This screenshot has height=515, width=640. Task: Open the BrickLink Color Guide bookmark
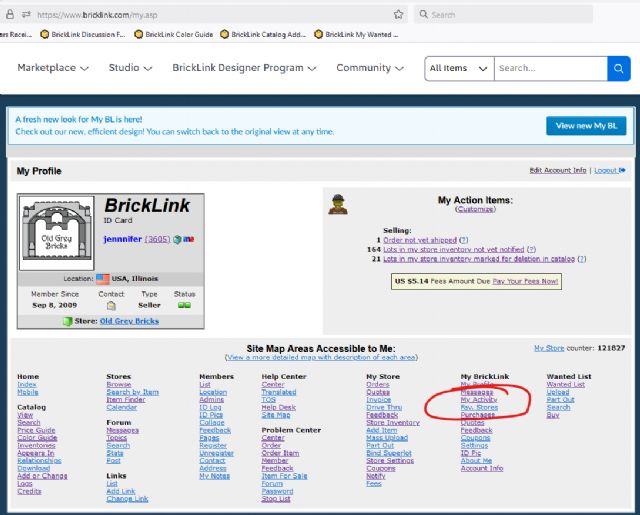tap(175, 34)
